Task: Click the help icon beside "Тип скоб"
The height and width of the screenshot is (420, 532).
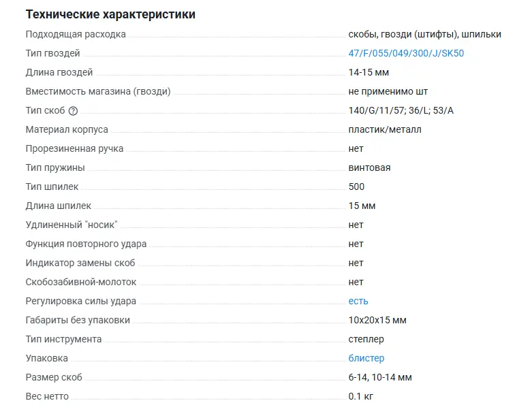Action: click(x=74, y=111)
